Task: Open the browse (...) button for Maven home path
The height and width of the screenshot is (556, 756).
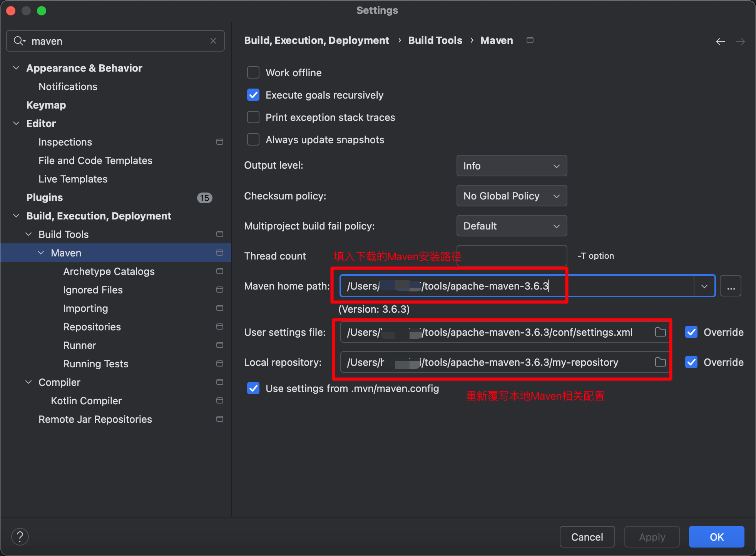Action: 731,286
